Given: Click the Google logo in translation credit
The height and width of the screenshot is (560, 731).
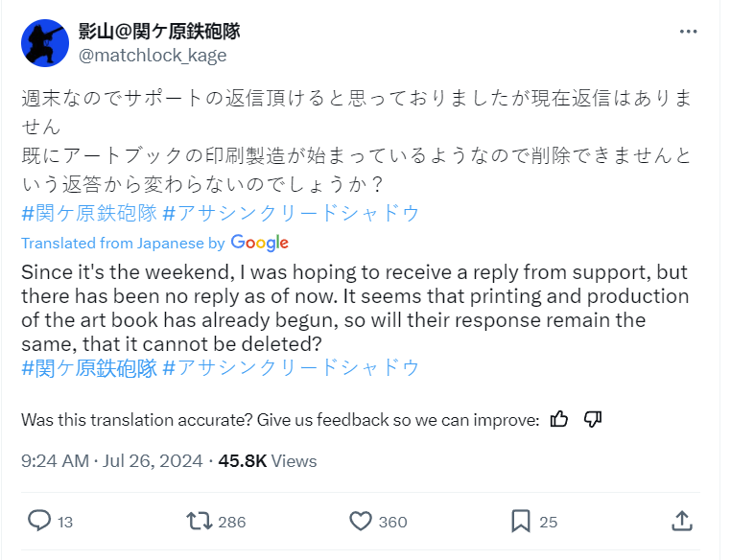Looking at the screenshot, I should point(259,243).
